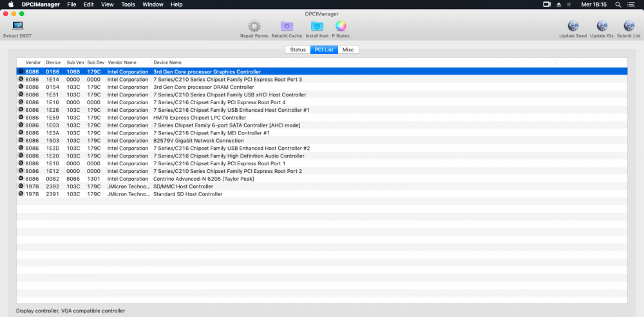Viewport: 644px width, 317px height.
Task: Click the Extract DSDT toolbar icon
Action: coord(17,26)
